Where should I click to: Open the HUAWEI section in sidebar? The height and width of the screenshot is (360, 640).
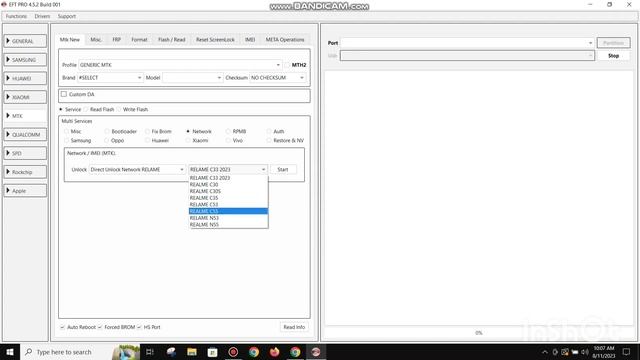25,78
